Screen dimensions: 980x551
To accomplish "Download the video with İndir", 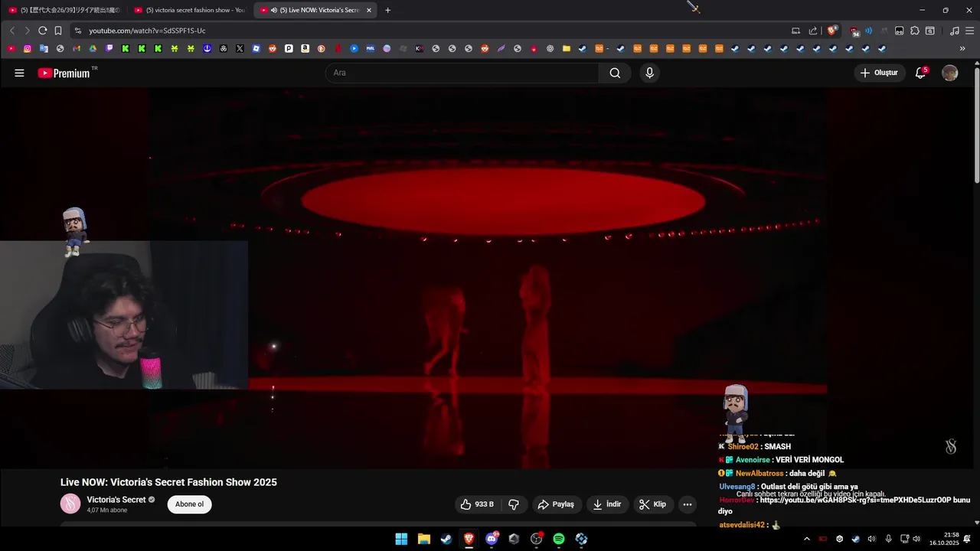I will (x=607, y=504).
